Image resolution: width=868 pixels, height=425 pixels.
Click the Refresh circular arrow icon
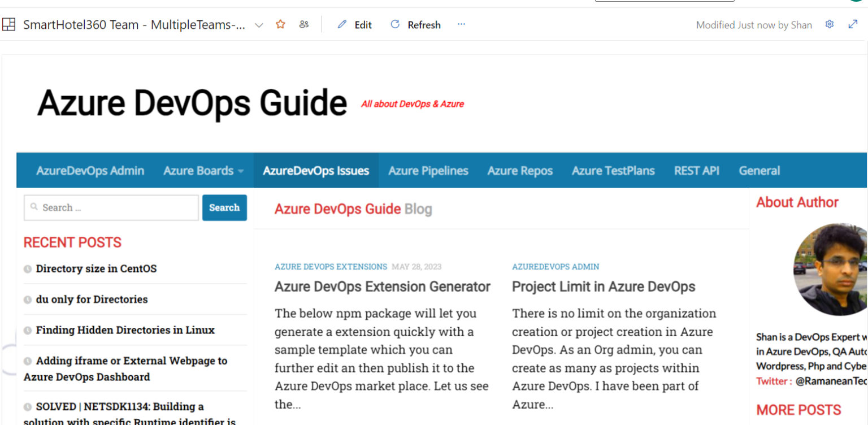(x=395, y=24)
